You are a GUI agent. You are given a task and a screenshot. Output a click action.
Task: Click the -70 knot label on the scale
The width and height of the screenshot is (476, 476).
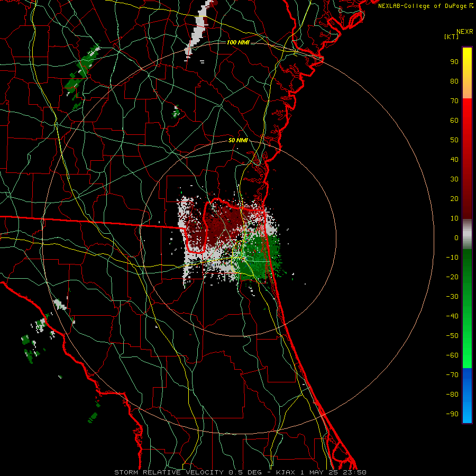(452, 375)
